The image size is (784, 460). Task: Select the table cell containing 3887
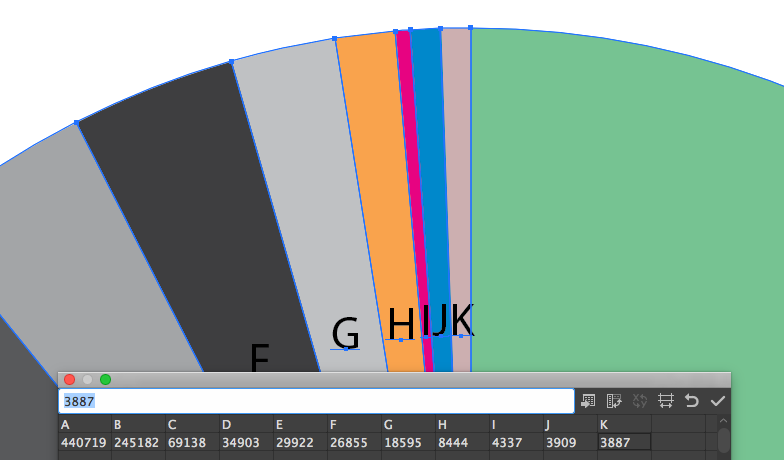pos(624,442)
